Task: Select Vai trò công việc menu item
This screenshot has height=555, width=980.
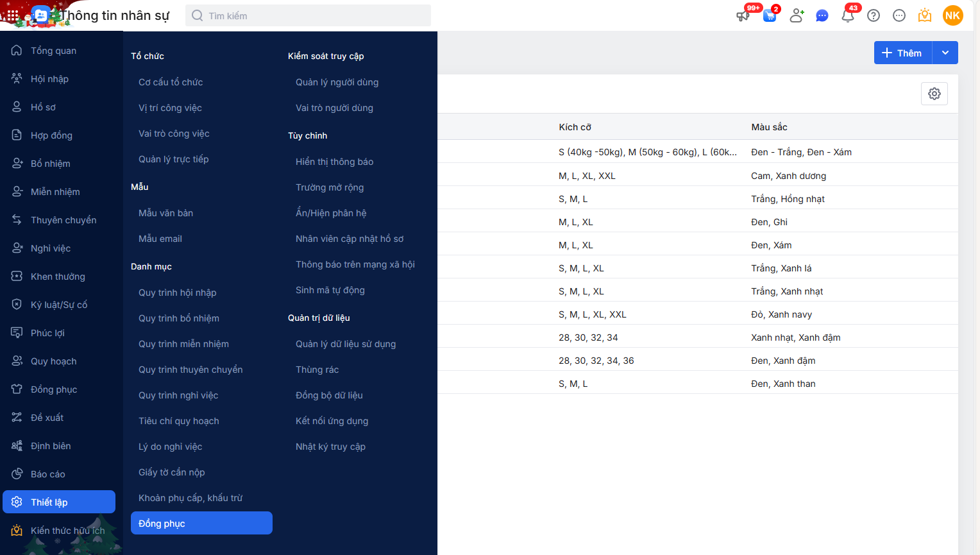Action: (x=174, y=133)
